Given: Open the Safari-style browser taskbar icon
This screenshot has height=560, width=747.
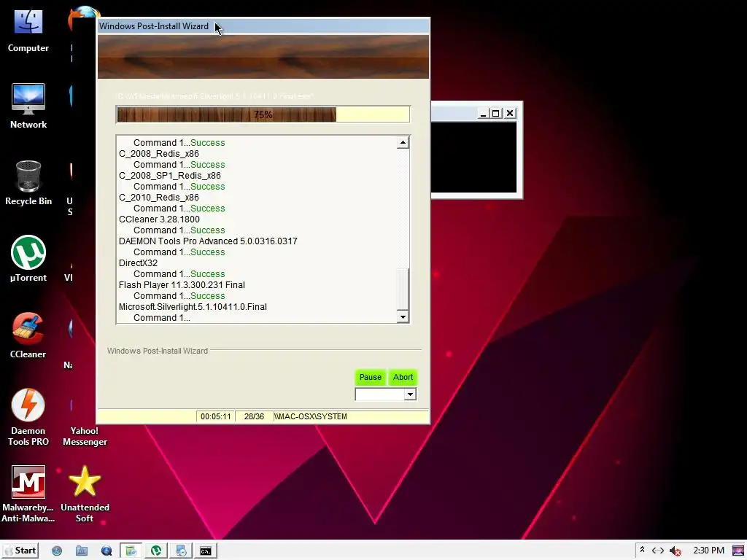Looking at the screenshot, I should tap(57, 551).
